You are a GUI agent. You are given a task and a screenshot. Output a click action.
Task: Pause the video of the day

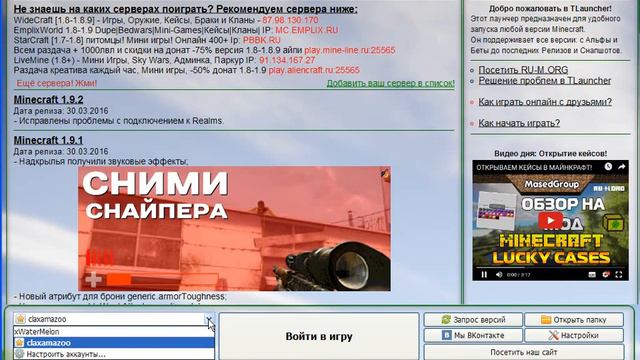click(484, 275)
